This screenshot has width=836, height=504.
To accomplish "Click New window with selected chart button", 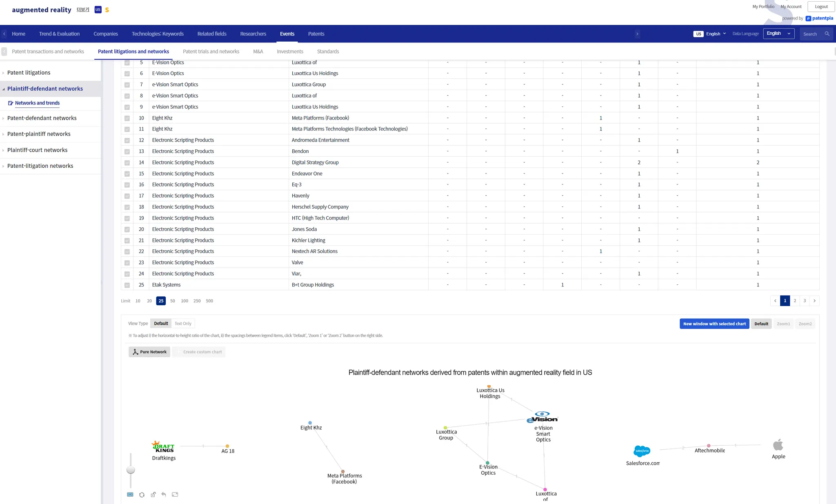I will point(714,324).
